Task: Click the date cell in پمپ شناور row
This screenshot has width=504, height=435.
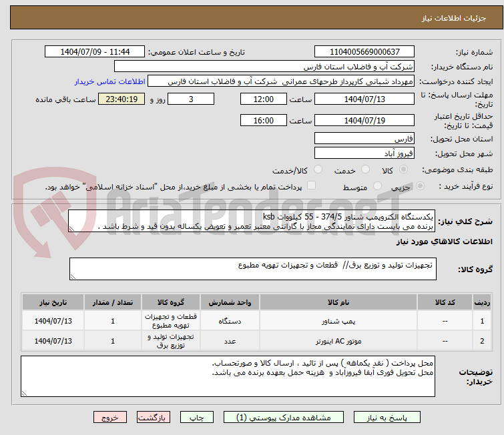Action: [53, 321]
